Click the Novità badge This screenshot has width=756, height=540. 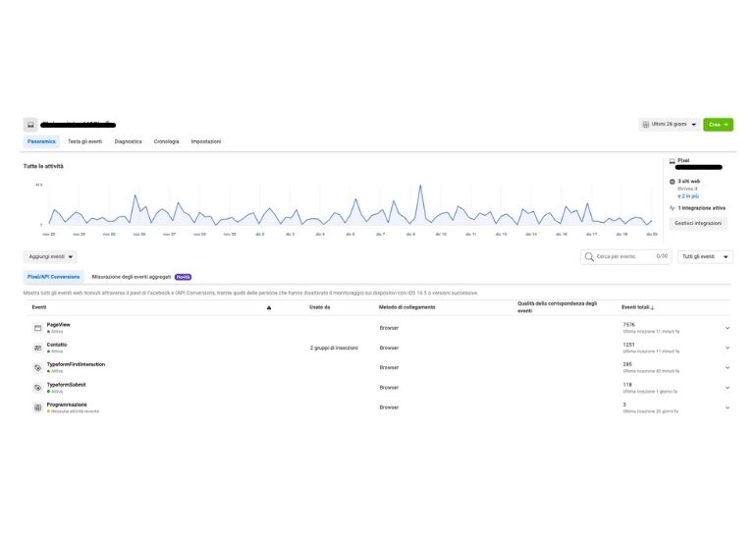tap(183, 277)
